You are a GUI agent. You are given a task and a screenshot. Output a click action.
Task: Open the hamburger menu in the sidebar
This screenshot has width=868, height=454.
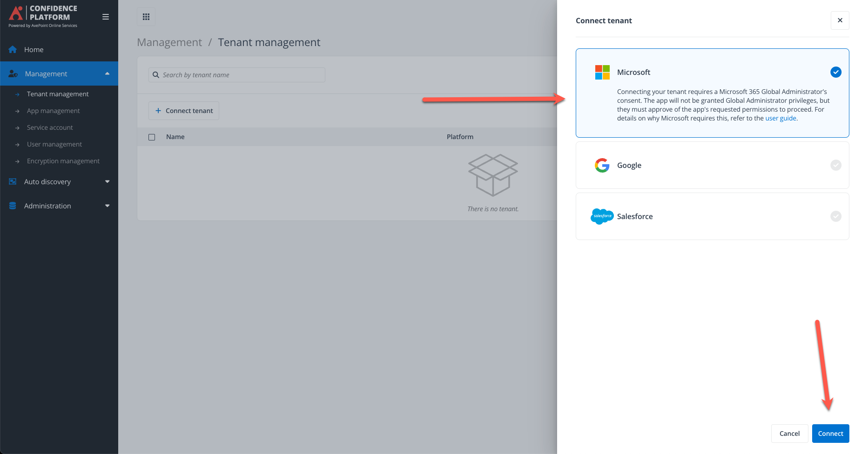[106, 16]
